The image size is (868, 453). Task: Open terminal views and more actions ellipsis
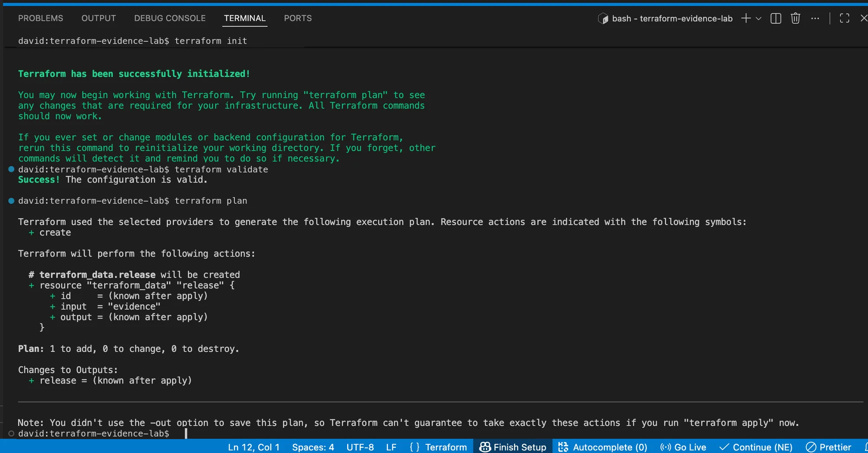click(815, 18)
